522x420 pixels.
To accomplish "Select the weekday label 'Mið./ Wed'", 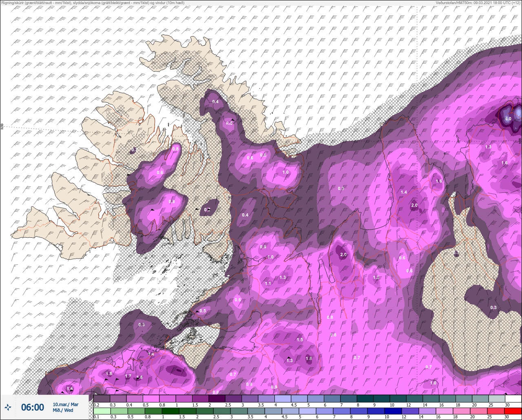I will pyautogui.click(x=63, y=410).
